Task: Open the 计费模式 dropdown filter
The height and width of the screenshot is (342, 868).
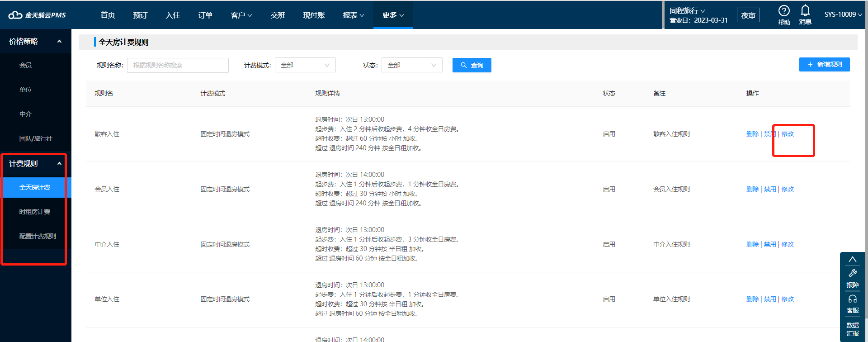Action: 305,65
